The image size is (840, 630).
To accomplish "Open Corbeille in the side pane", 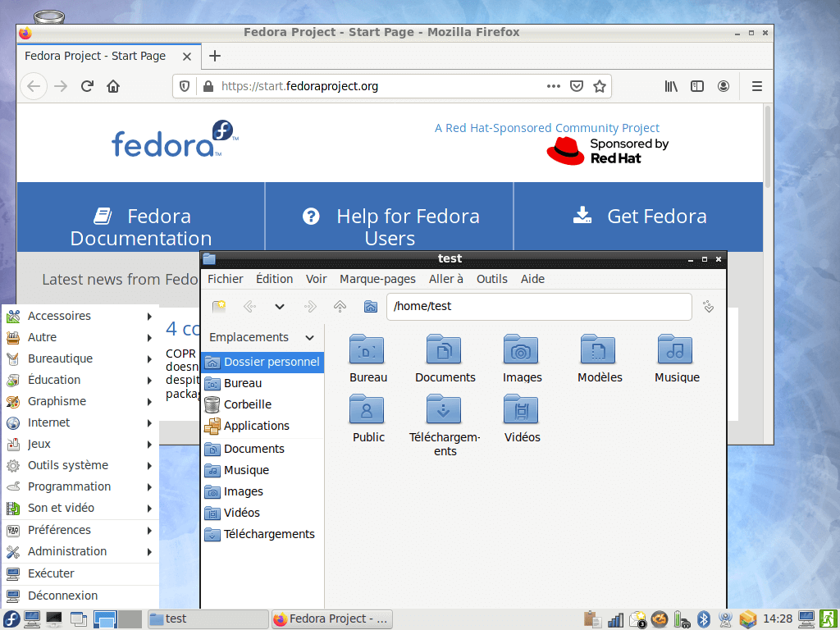I will click(262, 404).
